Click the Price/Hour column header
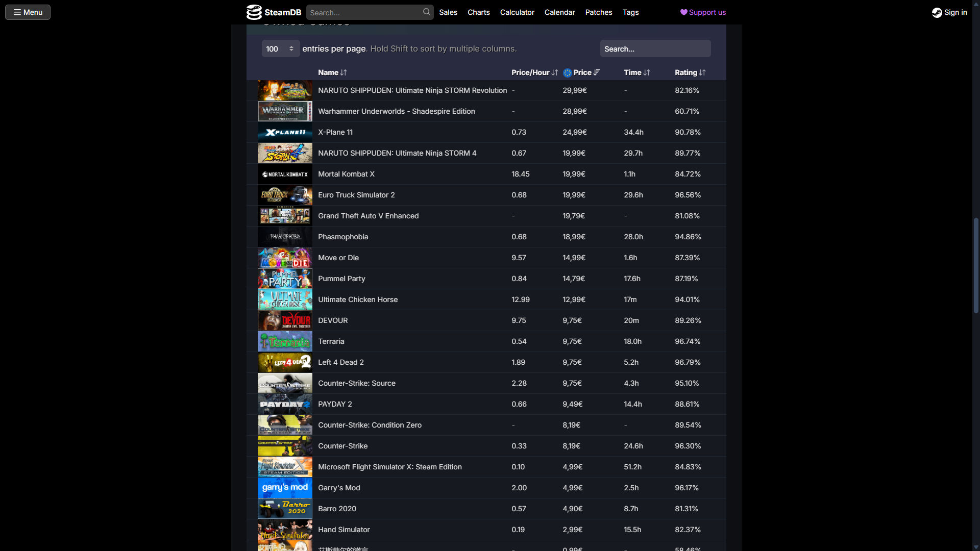980x551 pixels. 530,72
